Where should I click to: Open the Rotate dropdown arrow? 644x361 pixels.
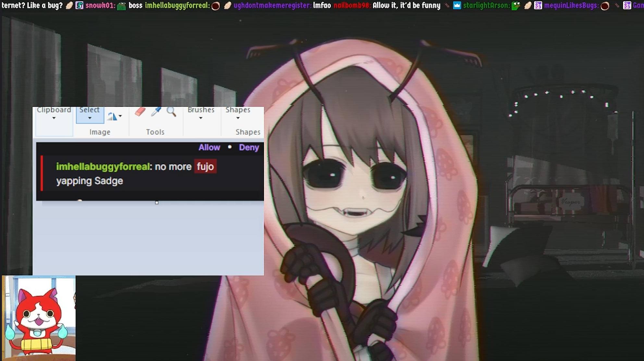120,116
